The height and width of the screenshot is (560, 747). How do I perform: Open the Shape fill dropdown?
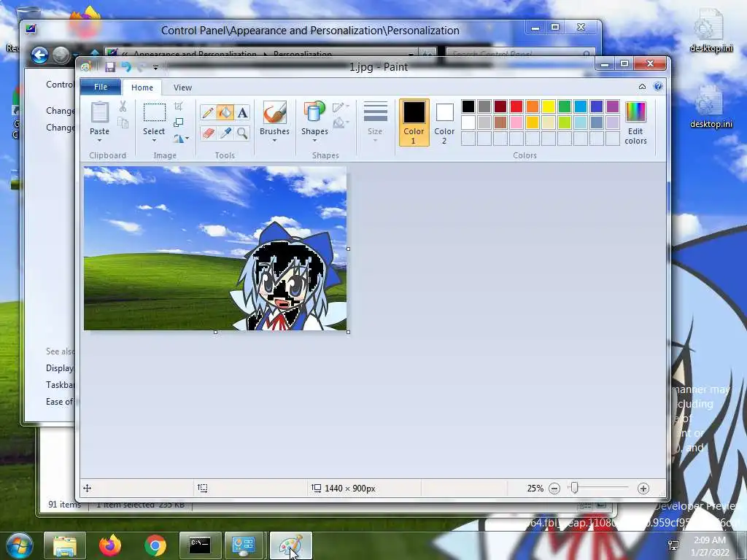[341, 123]
